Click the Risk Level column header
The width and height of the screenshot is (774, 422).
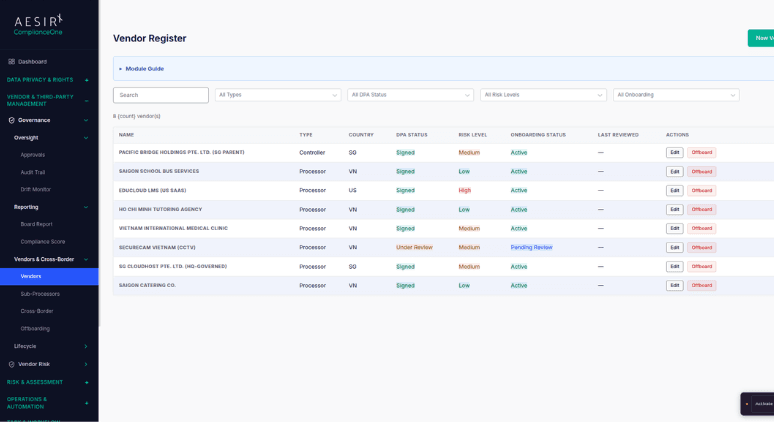[x=472, y=135]
